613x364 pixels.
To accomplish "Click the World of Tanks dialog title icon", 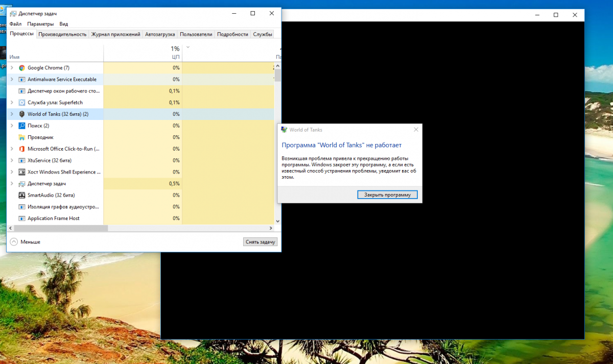I will click(x=284, y=130).
